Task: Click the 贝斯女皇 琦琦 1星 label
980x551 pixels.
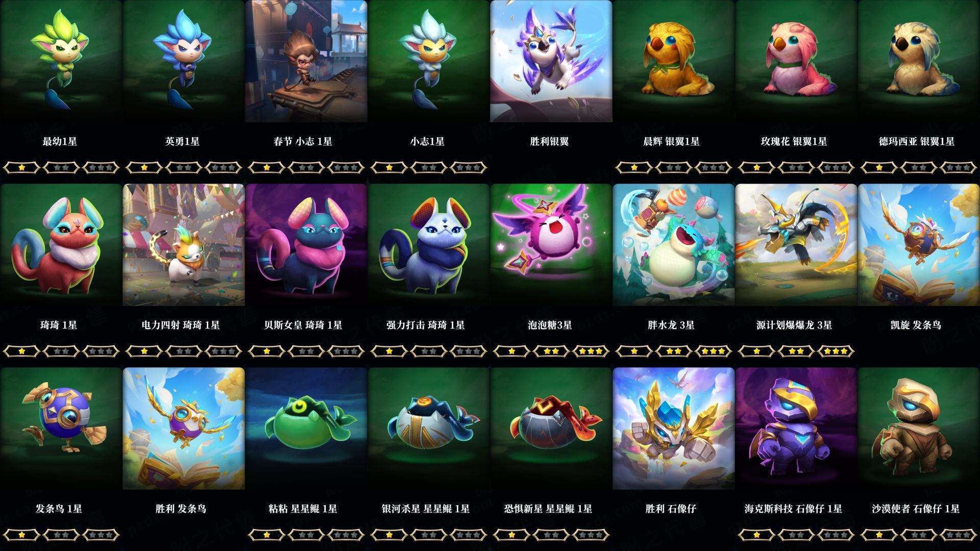Action: pyautogui.click(x=303, y=325)
